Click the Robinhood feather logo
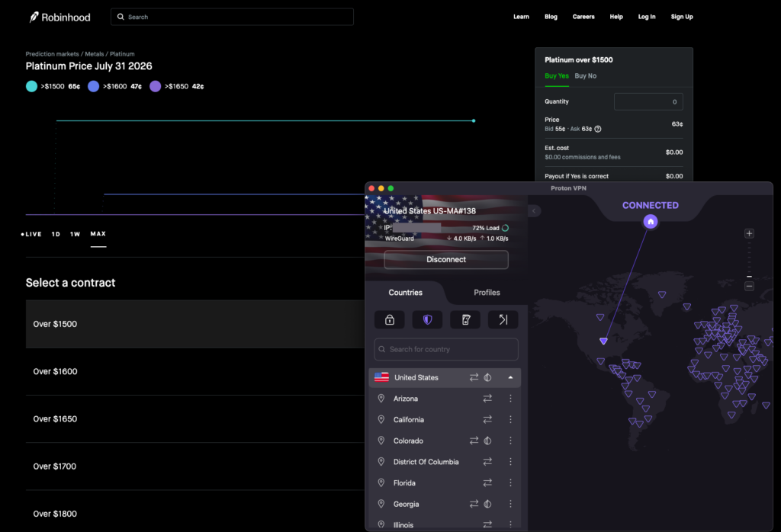781x532 pixels. [x=34, y=18]
